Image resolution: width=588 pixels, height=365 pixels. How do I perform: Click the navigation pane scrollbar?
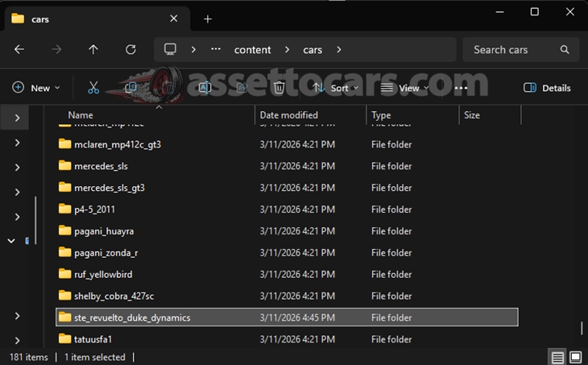[x=35, y=220]
